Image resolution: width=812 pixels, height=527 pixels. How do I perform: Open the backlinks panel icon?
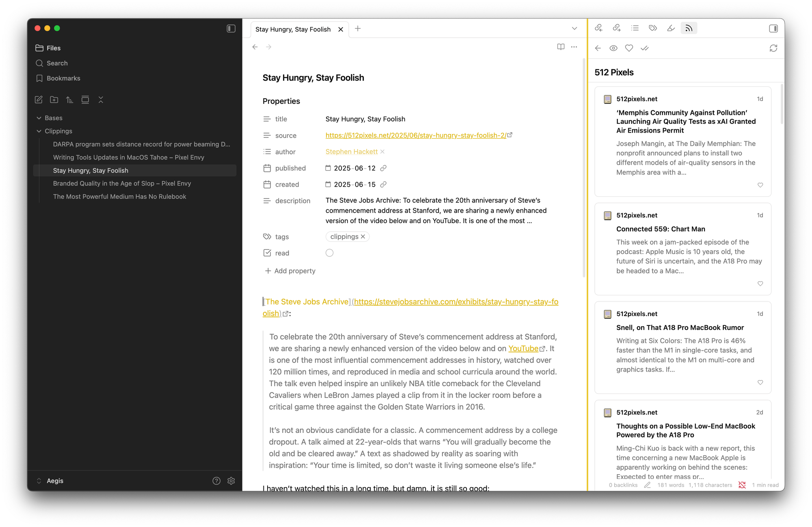598,28
